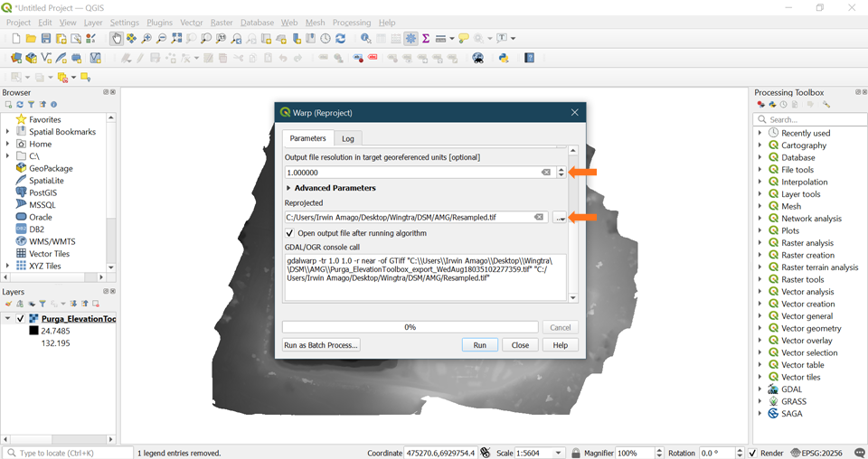Expand the Advanced Parameters section
The height and width of the screenshot is (459, 868).
pos(289,188)
